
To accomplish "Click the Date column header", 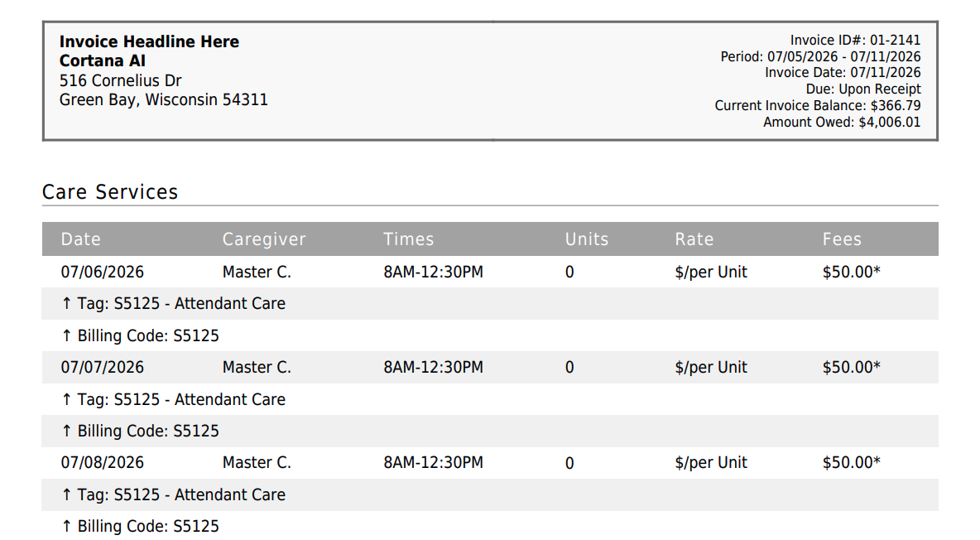I will [80, 239].
